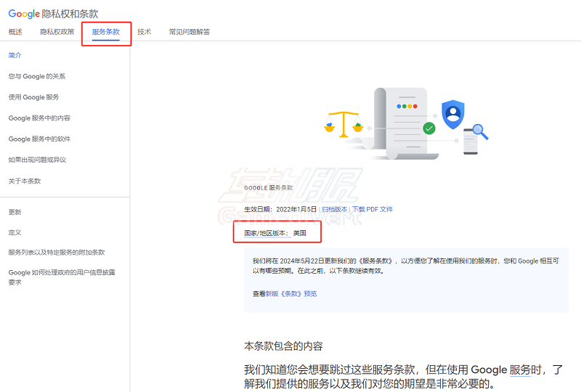Click the GOOGLE 服务条款 heading text
The width and height of the screenshot is (581, 392).
[x=268, y=188]
